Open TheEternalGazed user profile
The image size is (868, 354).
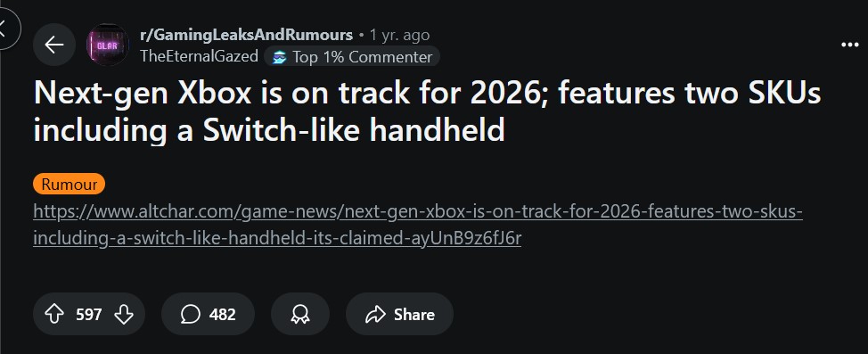coord(200,56)
